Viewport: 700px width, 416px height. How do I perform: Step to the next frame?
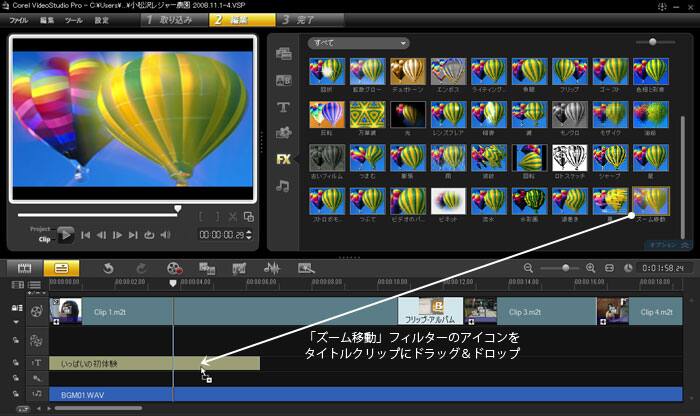(x=117, y=235)
